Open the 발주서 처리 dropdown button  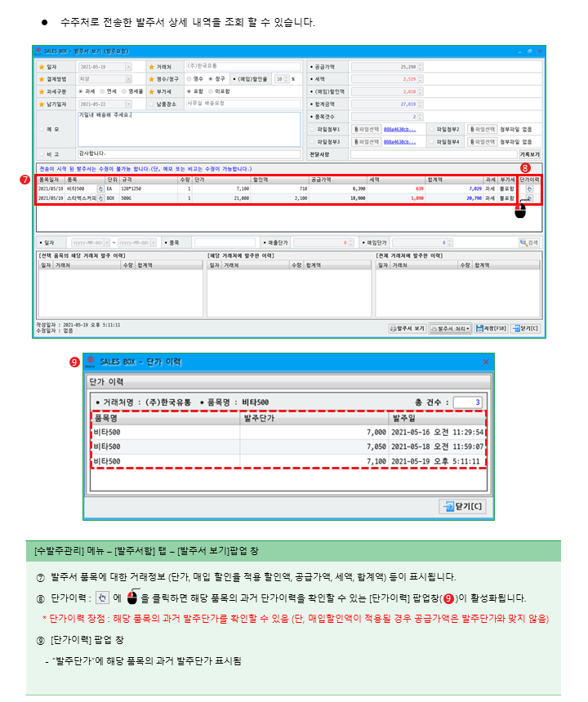click(x=450, y=329)
